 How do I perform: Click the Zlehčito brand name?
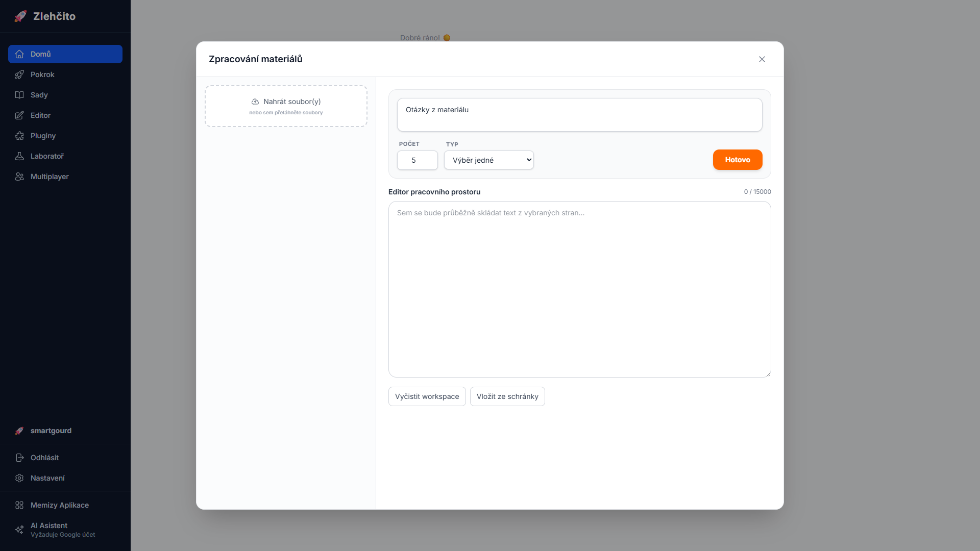point(54,16)
